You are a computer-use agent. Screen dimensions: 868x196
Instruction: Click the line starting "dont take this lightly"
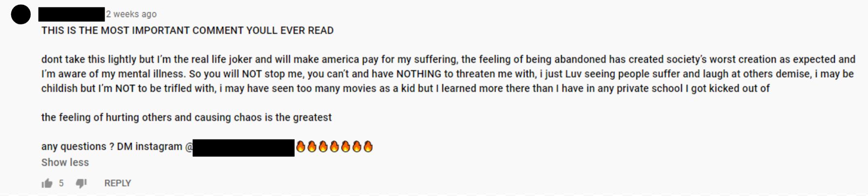point(97,59)
